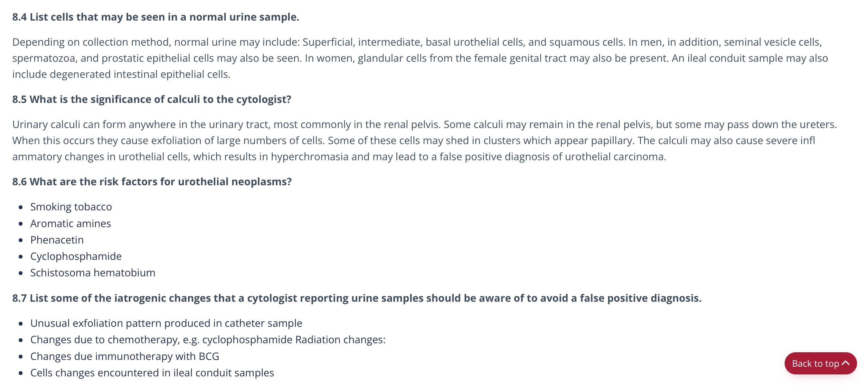The image size is (868, 386).
Task: Click the Cyclophosphamide risk factor item
Action: coord(76,256)
